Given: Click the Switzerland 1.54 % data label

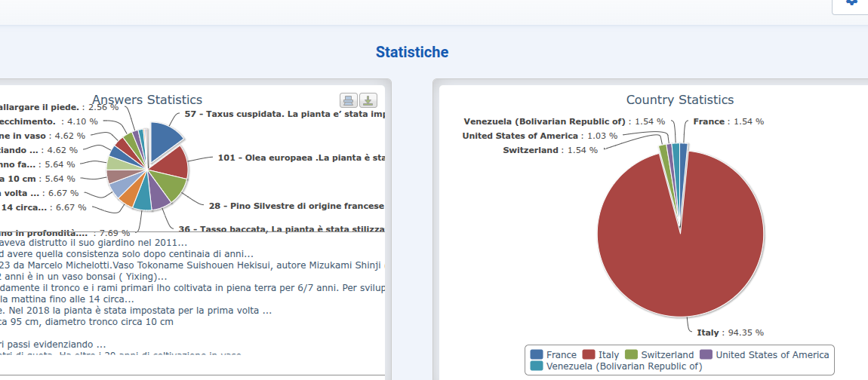Looking at the screenshot, I should click(x=549, y=150).
